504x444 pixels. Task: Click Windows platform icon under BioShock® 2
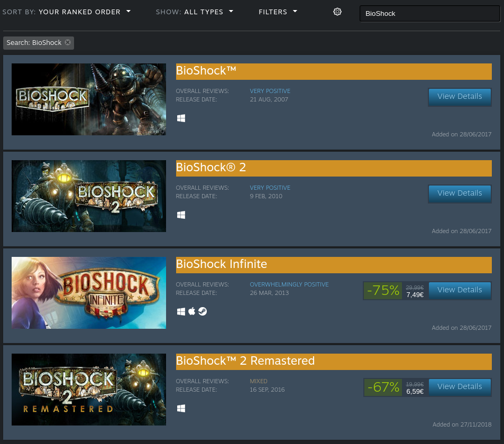coord(181,215)
